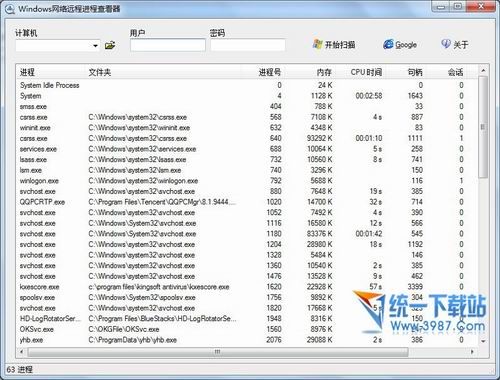This screenshot has height=380, width=500.
Task: Sort by the 内存 column header
Action: click(324, 72)
